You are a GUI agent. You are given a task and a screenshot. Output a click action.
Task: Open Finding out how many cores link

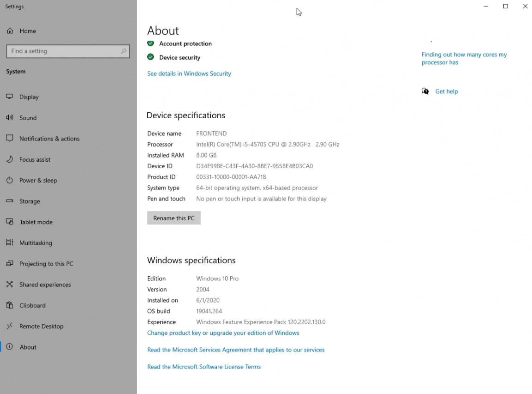pyautogui.click(x=464, y=58)
